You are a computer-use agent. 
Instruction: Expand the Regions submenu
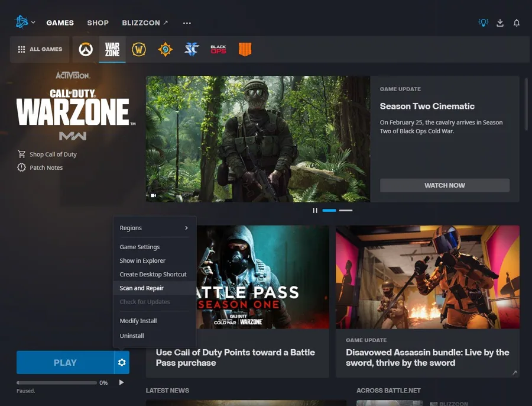[154, 228]
